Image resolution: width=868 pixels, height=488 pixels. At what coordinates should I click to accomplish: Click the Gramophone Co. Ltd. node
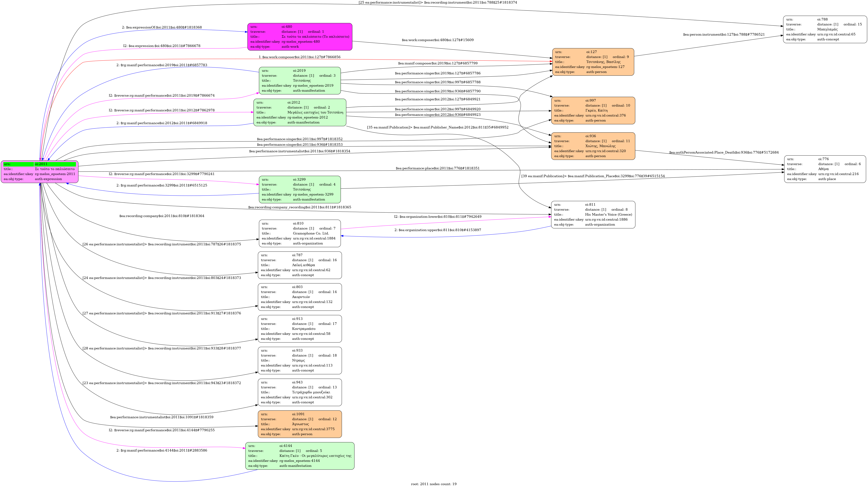300,233
